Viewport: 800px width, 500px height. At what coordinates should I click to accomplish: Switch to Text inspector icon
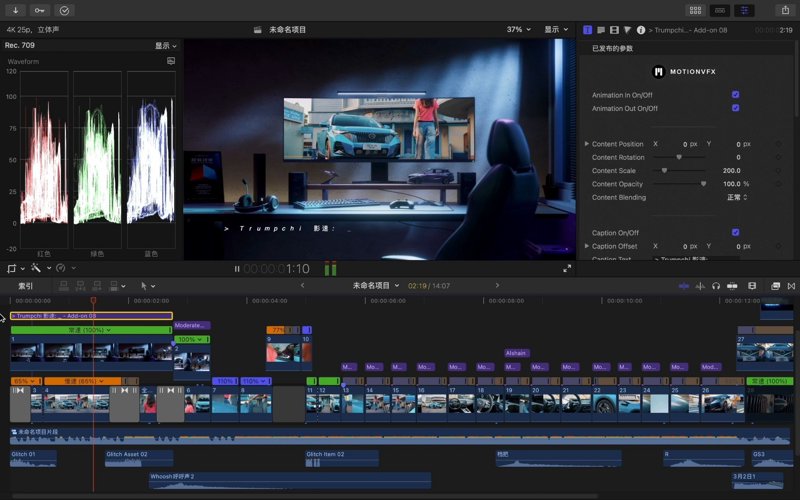[x=601, y=30]
